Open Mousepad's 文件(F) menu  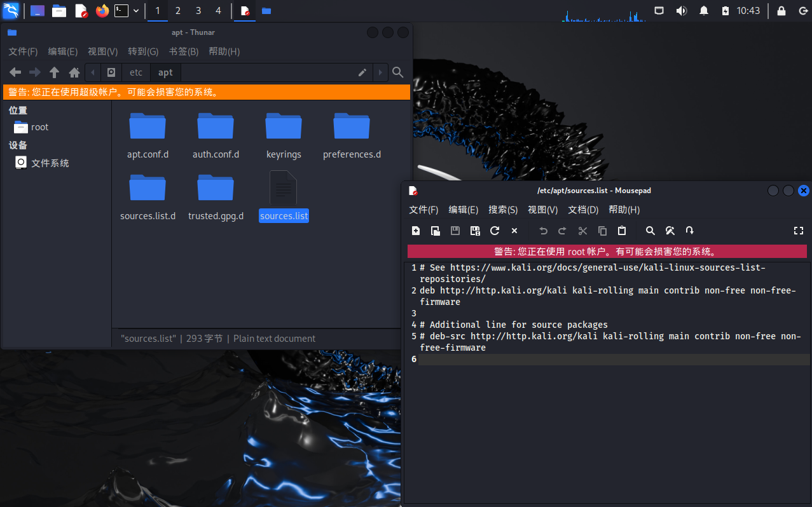[x=423, y=210]
